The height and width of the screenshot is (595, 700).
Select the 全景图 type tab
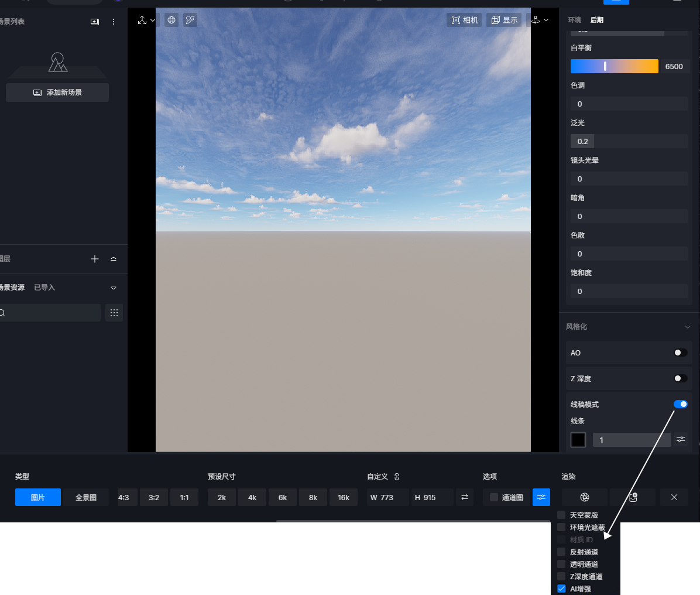click(x=86, y=497)
